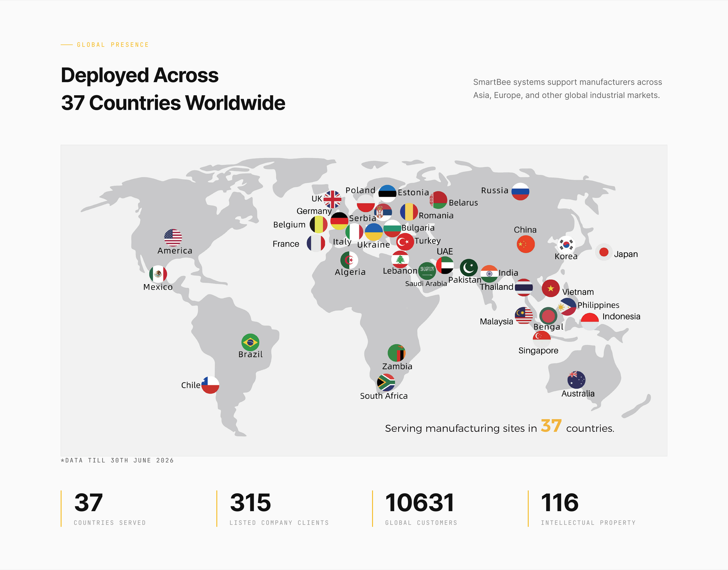The image size is (728, 570).
Task: Click the 'GLOBAL PRESENCE' section label
Action: (113, 45)
